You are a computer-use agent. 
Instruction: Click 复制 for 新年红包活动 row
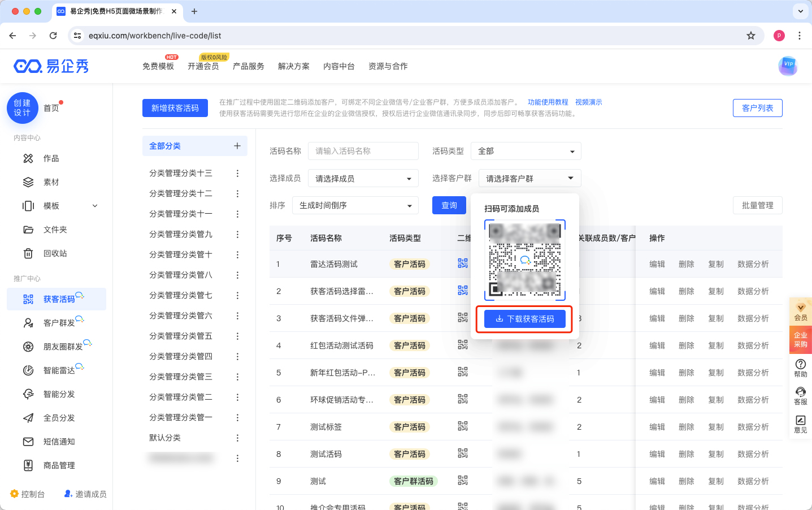coord(716,373)
